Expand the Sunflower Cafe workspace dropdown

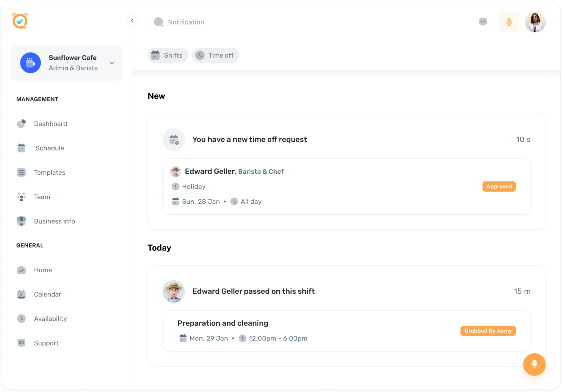[112, 63]
